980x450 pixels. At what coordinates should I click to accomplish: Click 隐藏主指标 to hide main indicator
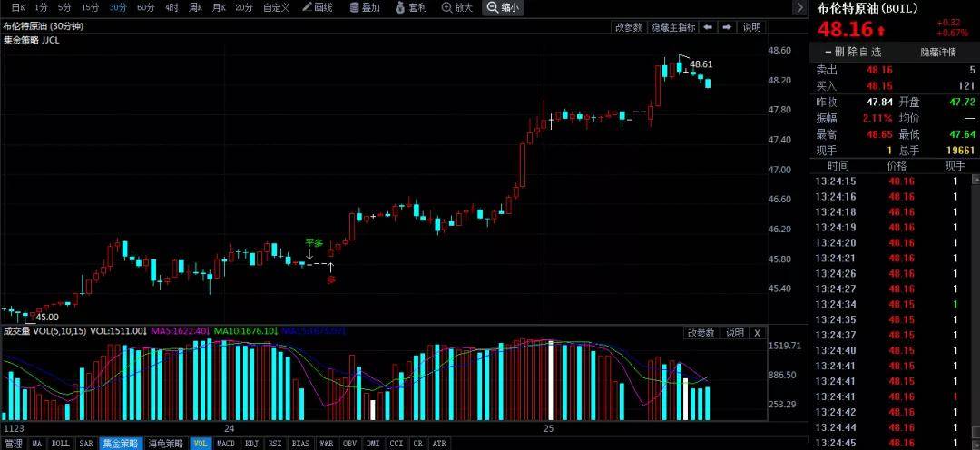click(672, 27)
